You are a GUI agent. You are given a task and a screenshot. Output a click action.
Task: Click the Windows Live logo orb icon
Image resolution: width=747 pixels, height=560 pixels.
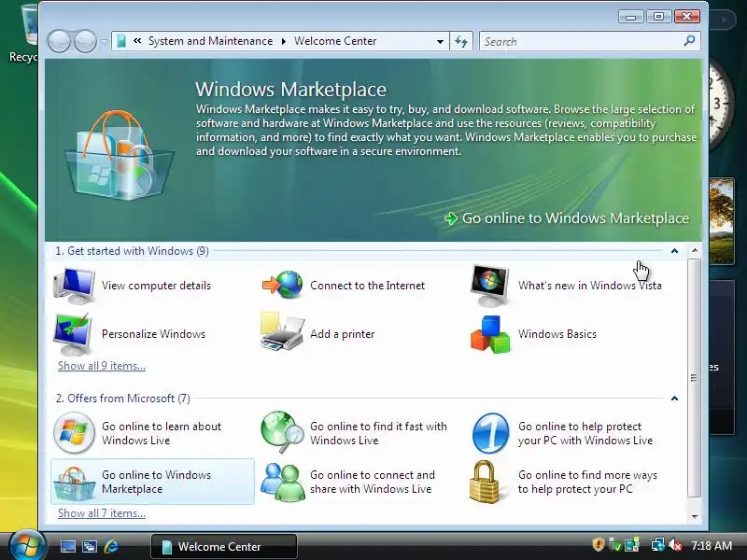click(x=74, y=433)
